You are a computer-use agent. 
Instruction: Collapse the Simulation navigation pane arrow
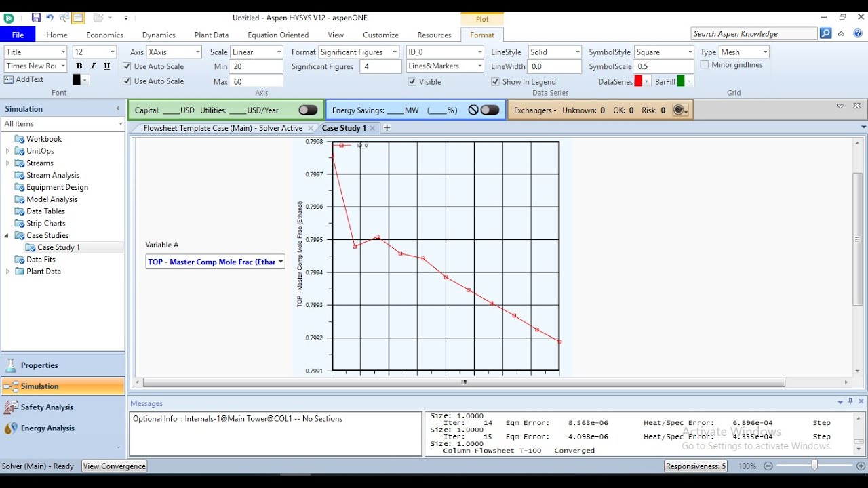coord(118,109)
